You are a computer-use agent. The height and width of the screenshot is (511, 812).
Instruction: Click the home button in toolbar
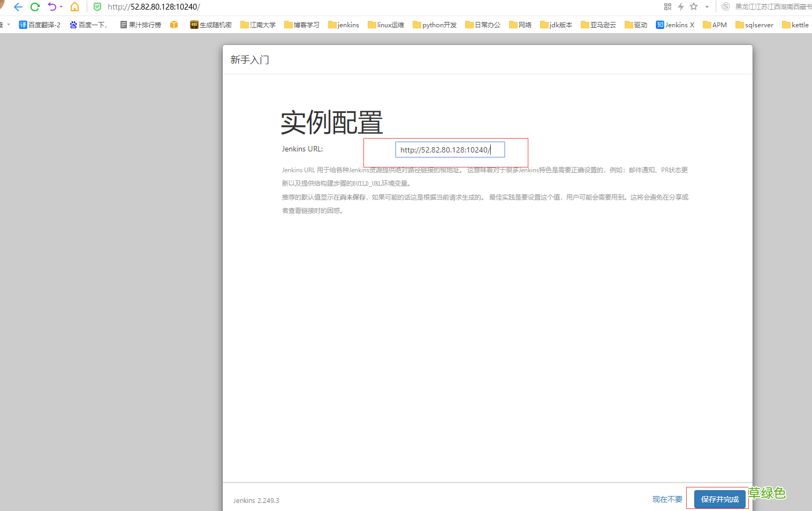74,7
